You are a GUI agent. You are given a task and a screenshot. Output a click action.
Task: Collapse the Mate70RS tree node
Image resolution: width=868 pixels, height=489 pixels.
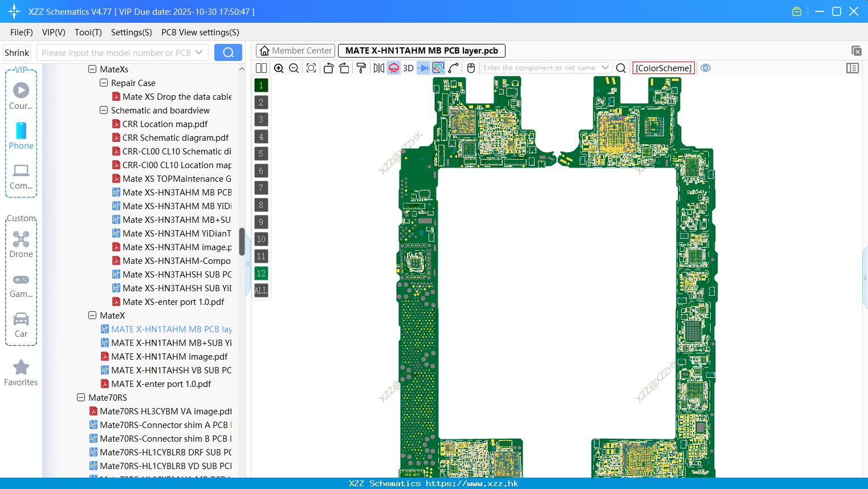click(x=81, y=397)
